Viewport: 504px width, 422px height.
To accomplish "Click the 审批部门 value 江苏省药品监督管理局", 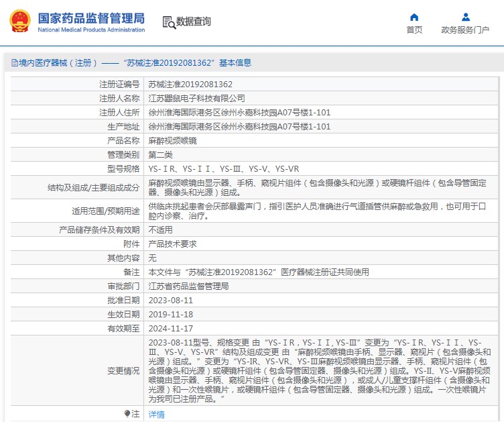I will click(188, 286).
